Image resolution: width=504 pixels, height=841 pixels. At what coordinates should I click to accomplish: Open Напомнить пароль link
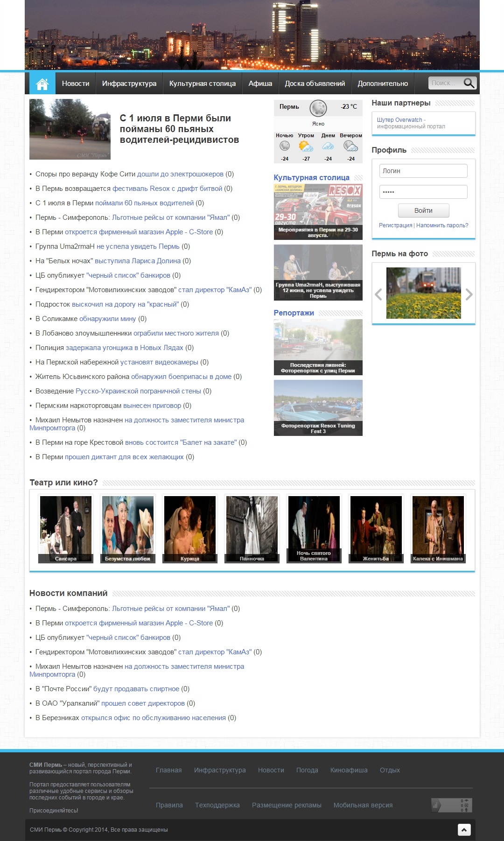point(442,225)
